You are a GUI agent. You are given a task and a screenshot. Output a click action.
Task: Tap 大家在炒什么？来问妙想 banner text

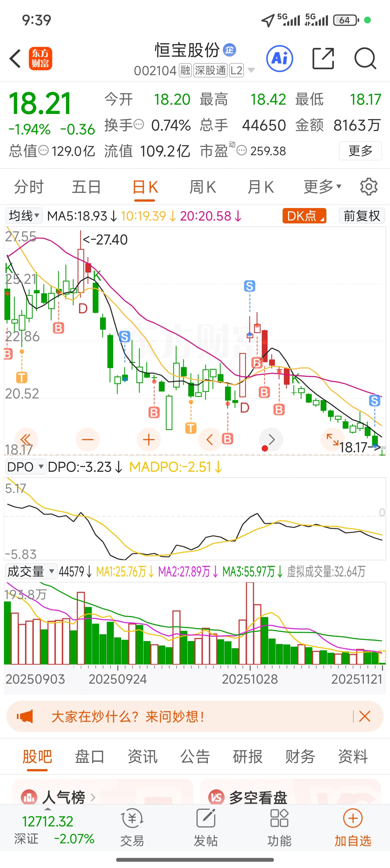tap(128, 716)
